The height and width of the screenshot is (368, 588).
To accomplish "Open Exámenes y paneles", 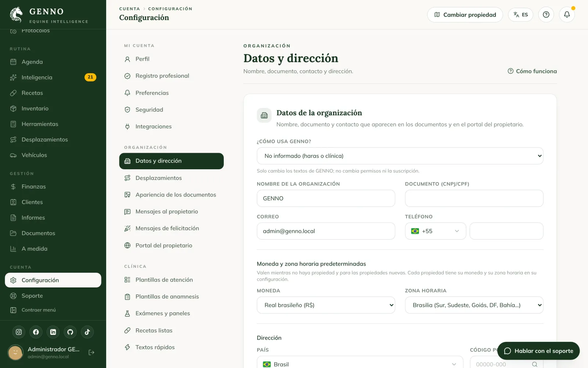I will (171, 314).
